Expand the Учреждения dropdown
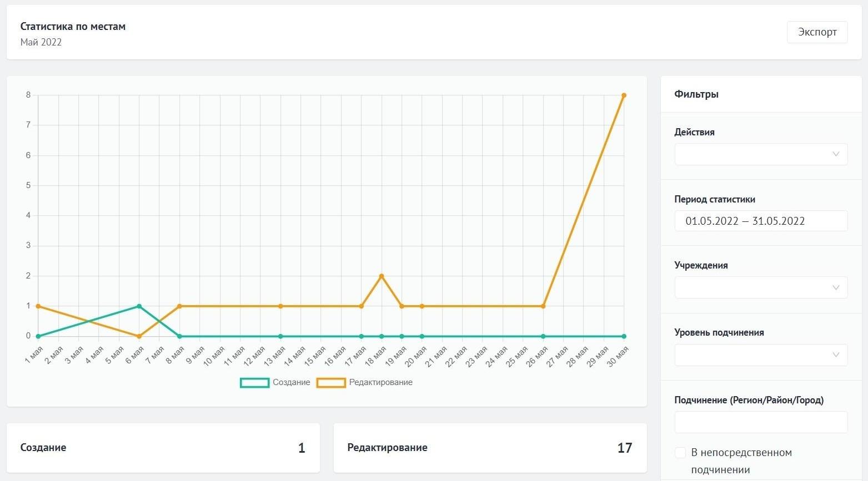This screenshot has width=868, height=481. [761, 287]
